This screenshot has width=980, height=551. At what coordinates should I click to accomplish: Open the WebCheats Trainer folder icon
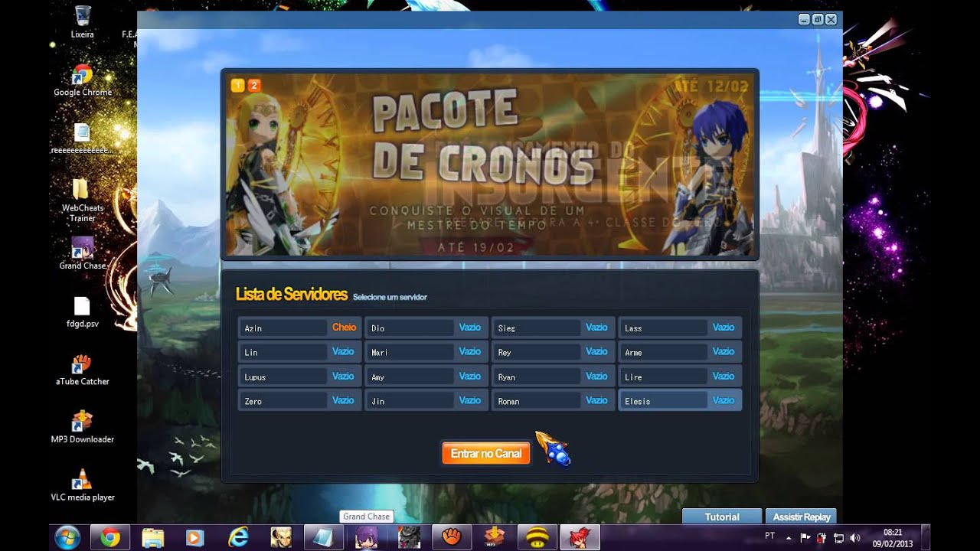(82, 201)
